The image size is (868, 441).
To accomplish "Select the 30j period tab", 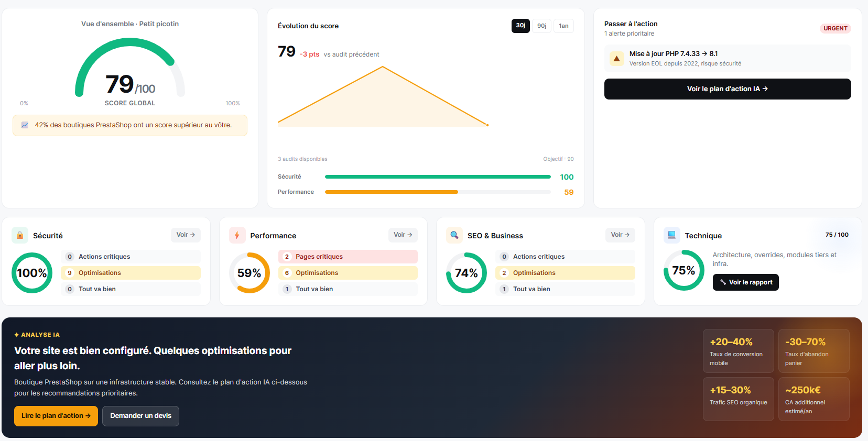I will click(520, 26).
